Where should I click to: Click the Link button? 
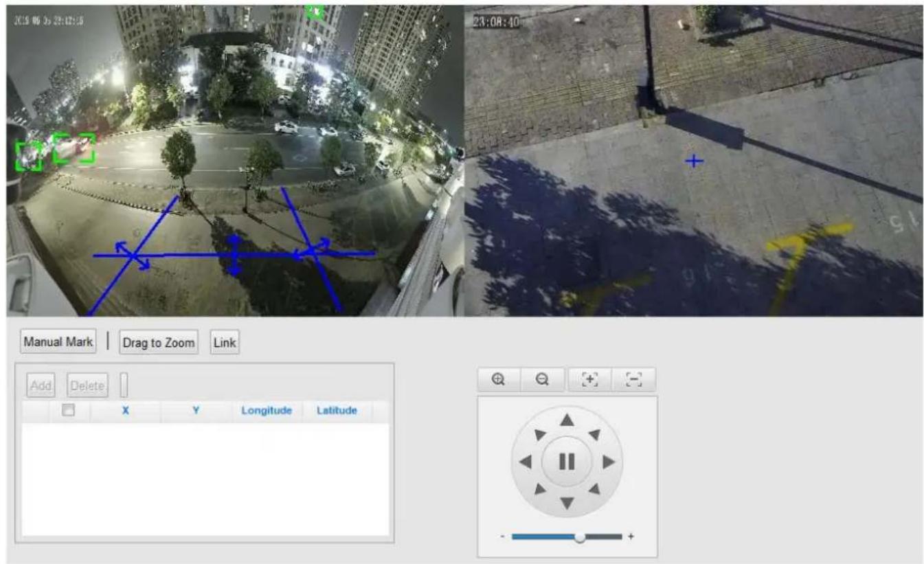click(x=225, y=342)
